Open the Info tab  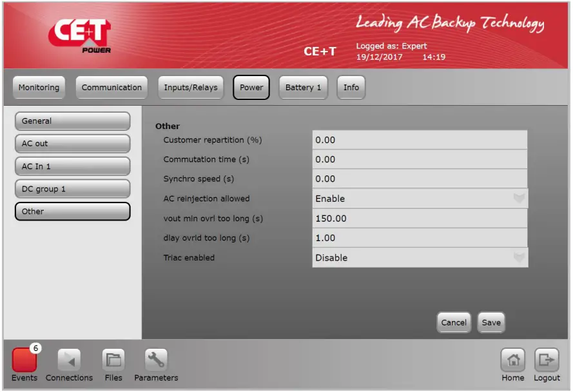click(351, 88)
